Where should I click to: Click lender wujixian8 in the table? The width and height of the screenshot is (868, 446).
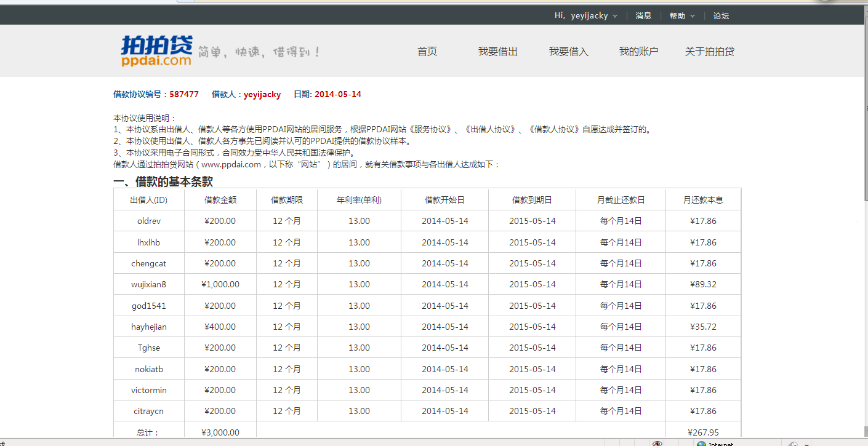tap(149, 284)
